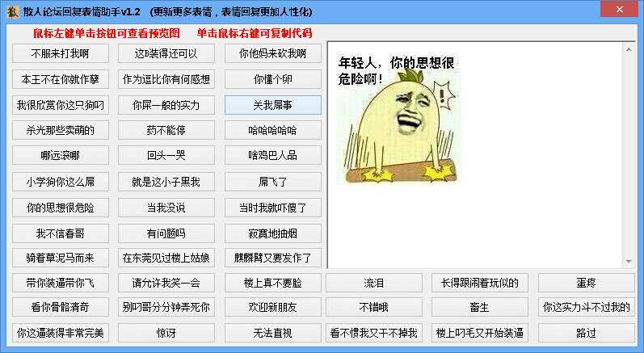Screen dimensions: 644x353
Task: Select the 哈哈哈哈哈 emoticon button
Action: (x=272, y=131)
